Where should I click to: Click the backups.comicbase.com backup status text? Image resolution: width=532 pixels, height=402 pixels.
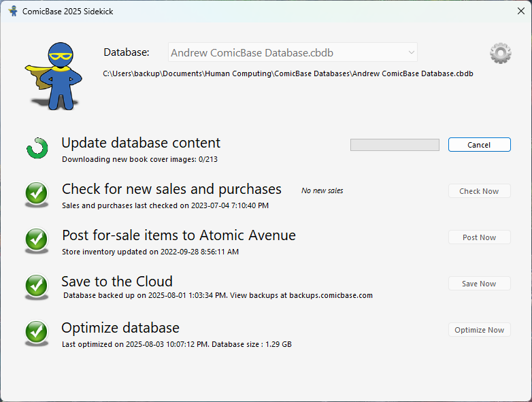point(218,295)
